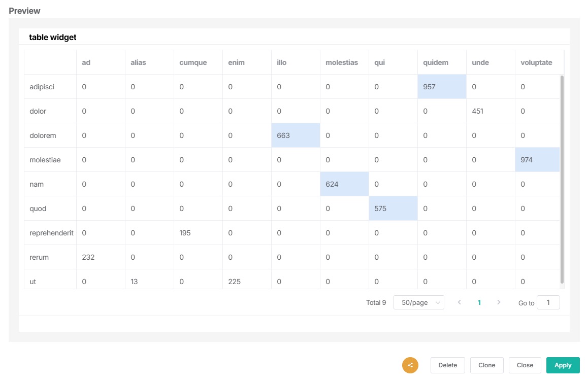Screen dimensions: 588x382
Task: Click the cell showing 974
Action: (x=537, y=160)
